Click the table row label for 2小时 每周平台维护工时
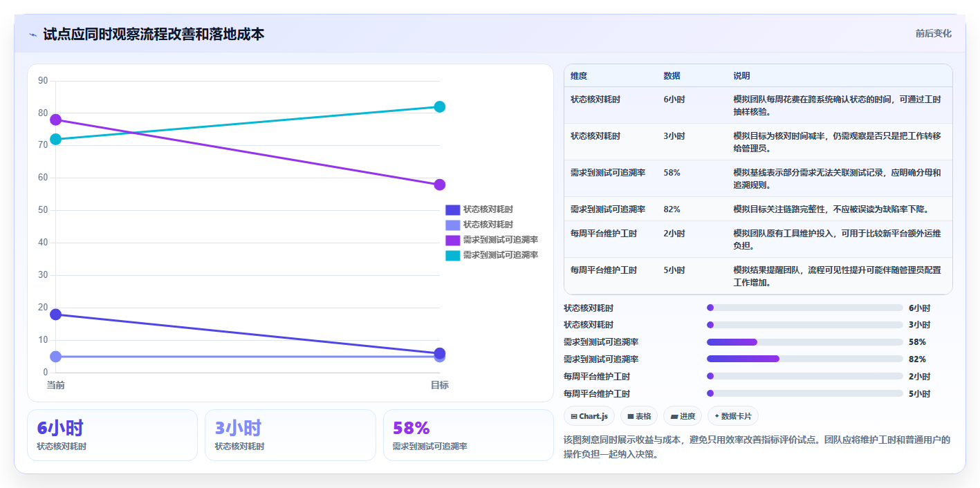980x488 pixels. [x=604, y=234]
